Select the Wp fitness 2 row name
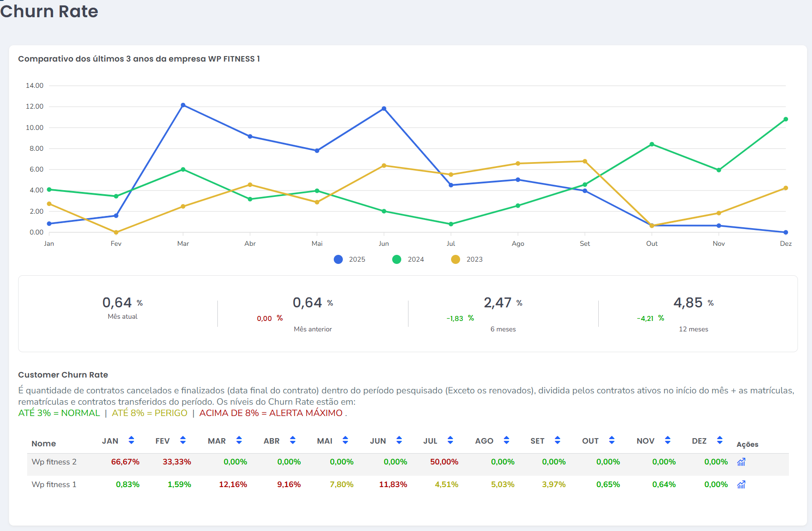Viewport: 812px width, 531px height. [54, 462]
